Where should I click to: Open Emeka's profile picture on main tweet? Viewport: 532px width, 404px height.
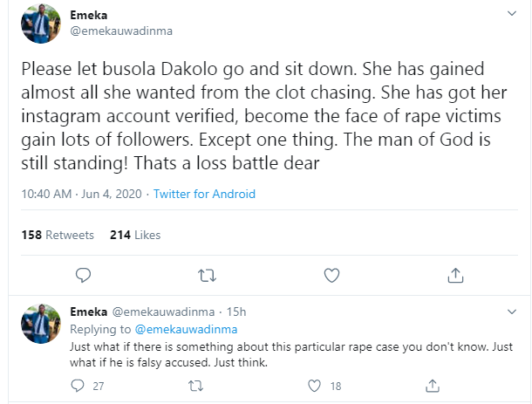coord(41,24)
